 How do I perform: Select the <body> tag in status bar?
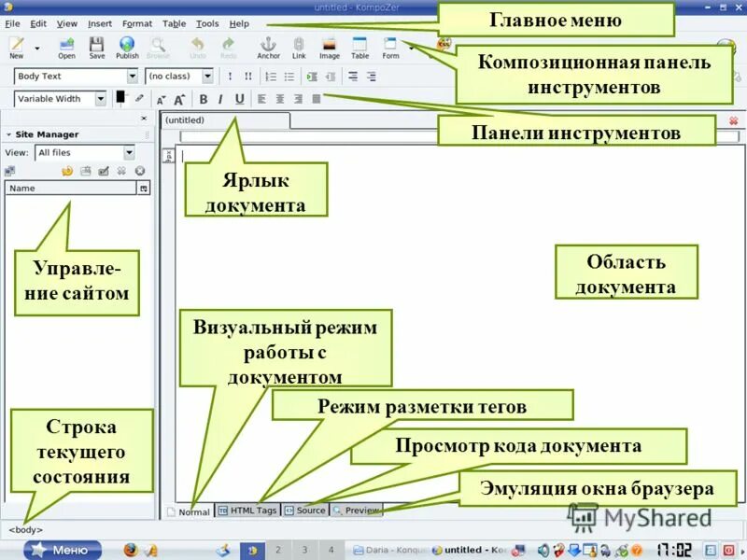[x=25, y=529]
